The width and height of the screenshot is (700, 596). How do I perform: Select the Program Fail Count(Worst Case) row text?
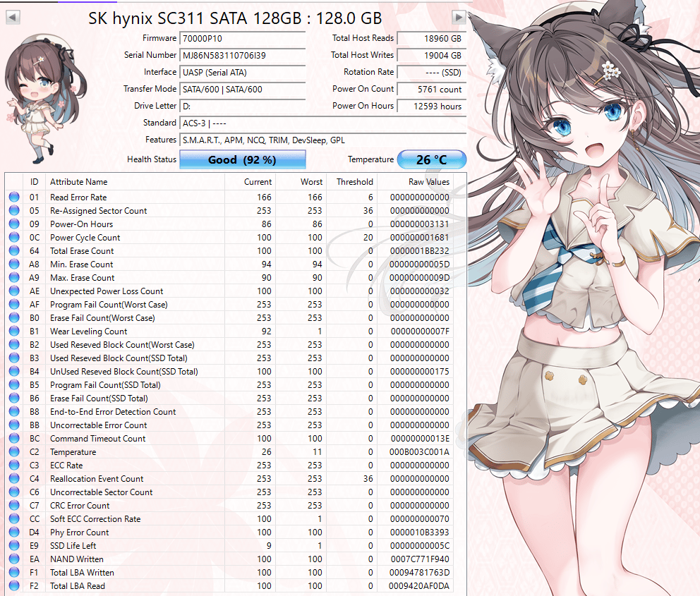[x=109, y=304]
